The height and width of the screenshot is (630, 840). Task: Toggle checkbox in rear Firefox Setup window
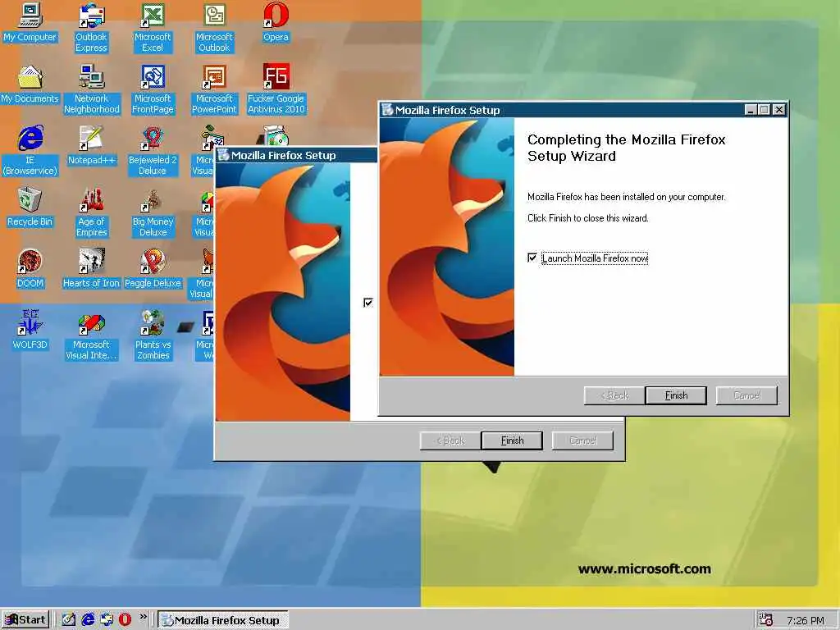pos(368,303)
